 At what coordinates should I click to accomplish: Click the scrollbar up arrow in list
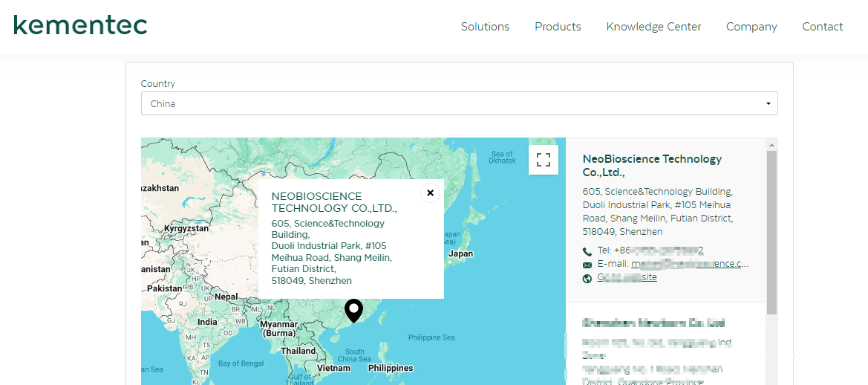point(771,144)
